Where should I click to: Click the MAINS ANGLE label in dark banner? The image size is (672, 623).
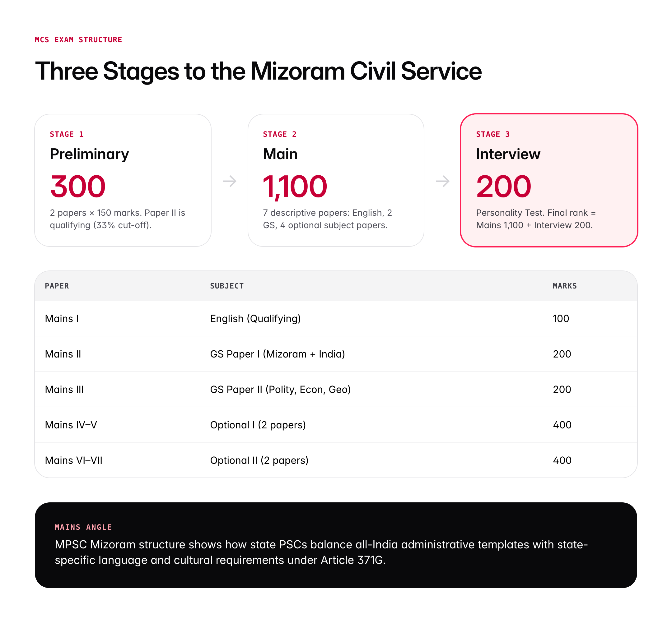pyautogui.click(x=83, y=527)
